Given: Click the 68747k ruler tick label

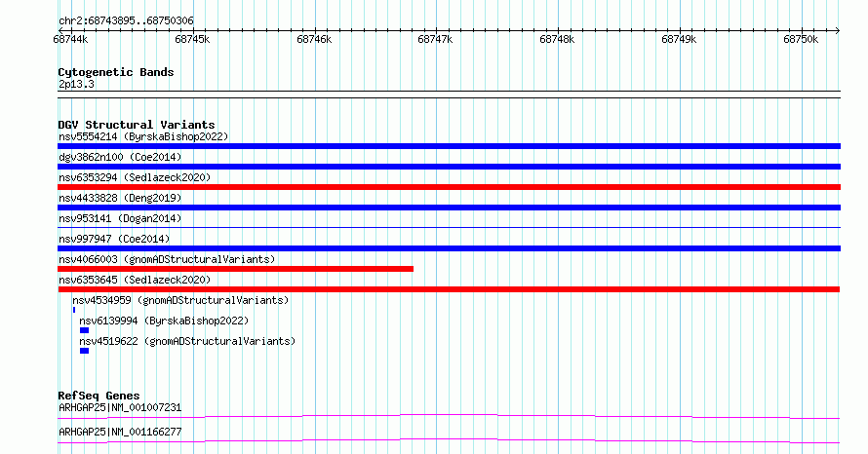Looking at the screenshot, I should click(435, 39).
